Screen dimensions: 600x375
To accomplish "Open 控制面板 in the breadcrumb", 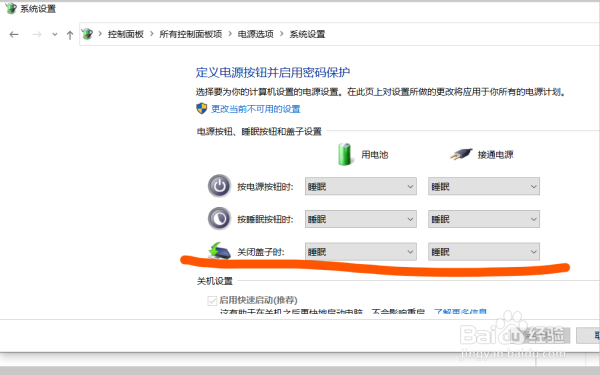I will pyautogui.click(x=126, y=34).
